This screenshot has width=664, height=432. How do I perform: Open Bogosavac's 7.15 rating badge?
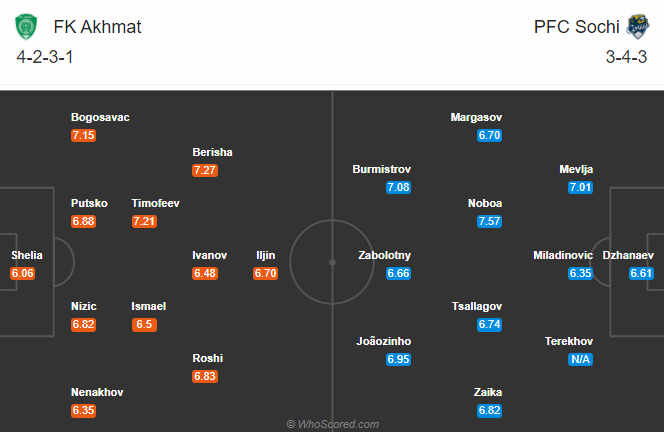(x=83, y=135)
